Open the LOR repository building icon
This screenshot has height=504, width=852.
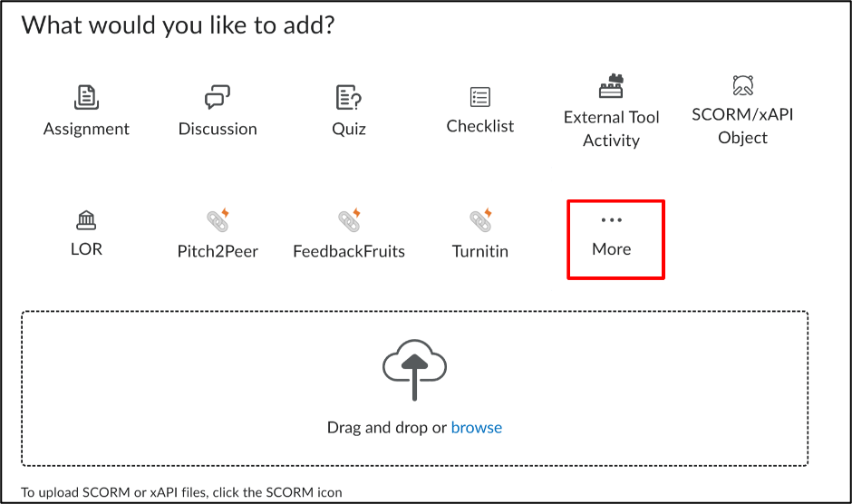86,220
